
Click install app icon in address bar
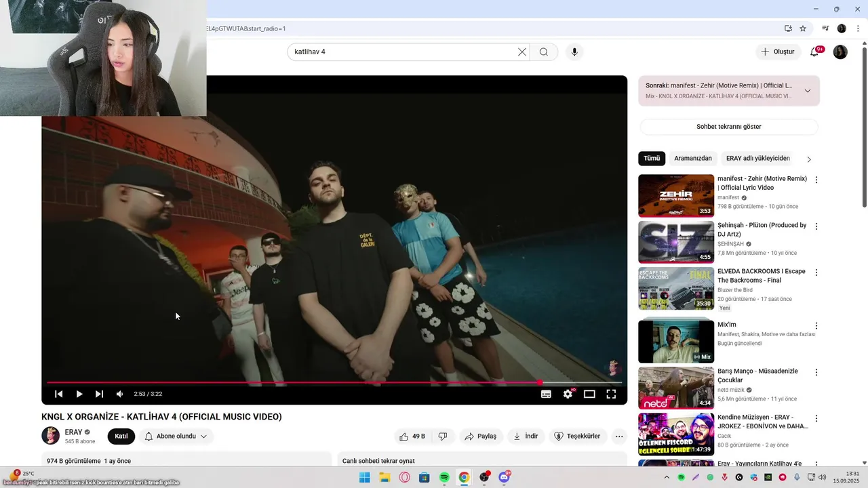[788, 28]
